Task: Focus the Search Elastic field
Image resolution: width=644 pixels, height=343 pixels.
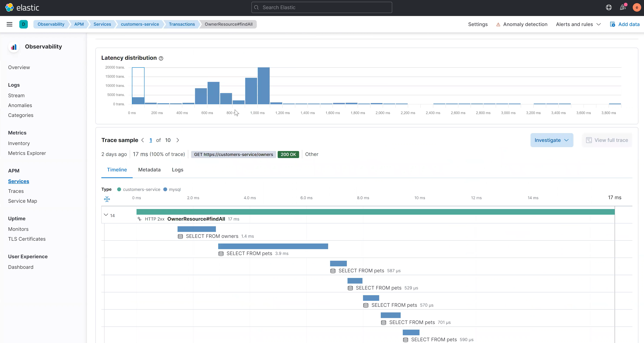Action: 322,8
